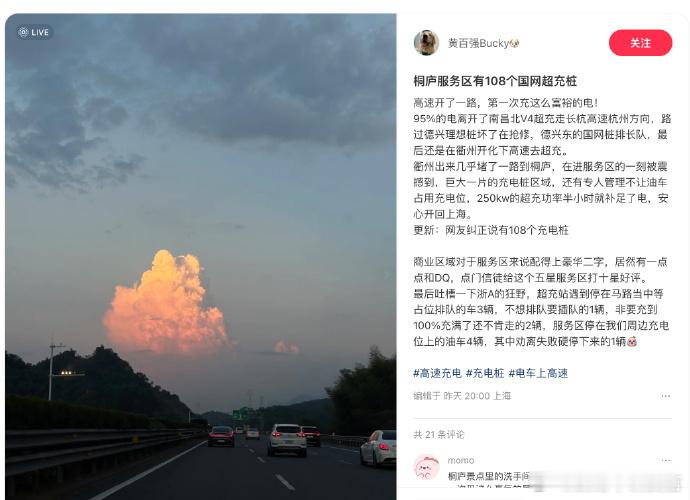Screen dimensions: 690x500
Task: Click the 编辑于 昨天 20:00 上海 timestamp
Action: point(462,396)
